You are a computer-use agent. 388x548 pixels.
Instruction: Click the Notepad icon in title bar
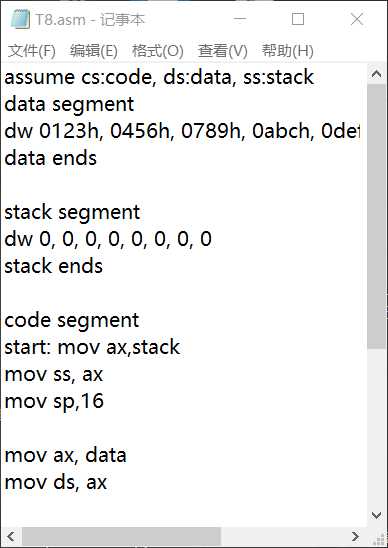(20, 19)
